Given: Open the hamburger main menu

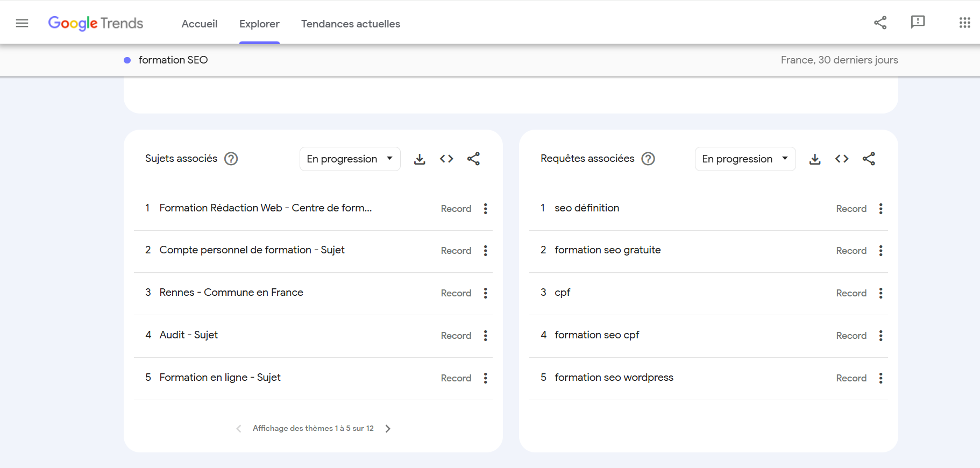Looking at the screenshot, I should [22, 23].
